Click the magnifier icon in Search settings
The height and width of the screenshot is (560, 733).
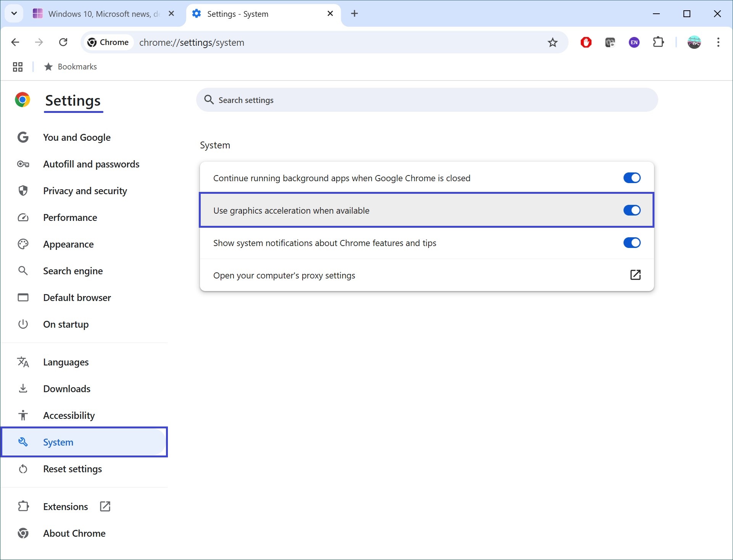pos(209,100)
